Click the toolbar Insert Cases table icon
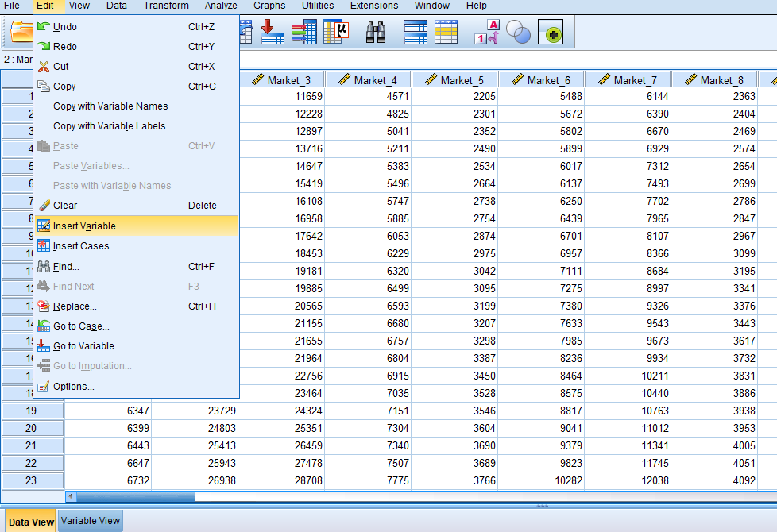Screen dimensions: 777x532 coord(415,32)
